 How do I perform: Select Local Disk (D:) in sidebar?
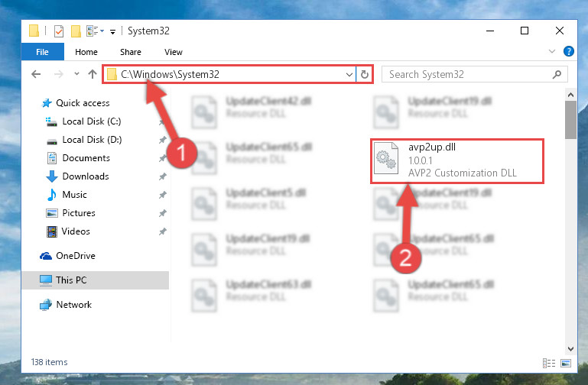pos(92,140)
